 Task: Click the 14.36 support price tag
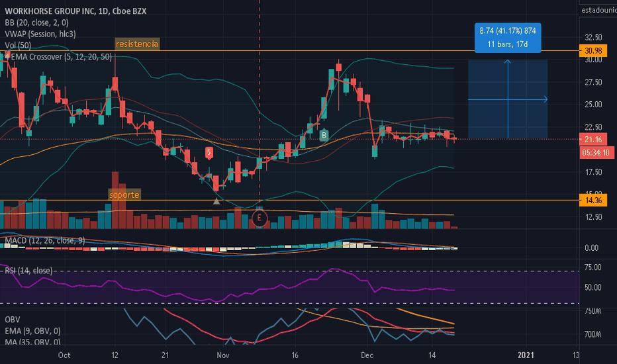[x=593, y=201]
